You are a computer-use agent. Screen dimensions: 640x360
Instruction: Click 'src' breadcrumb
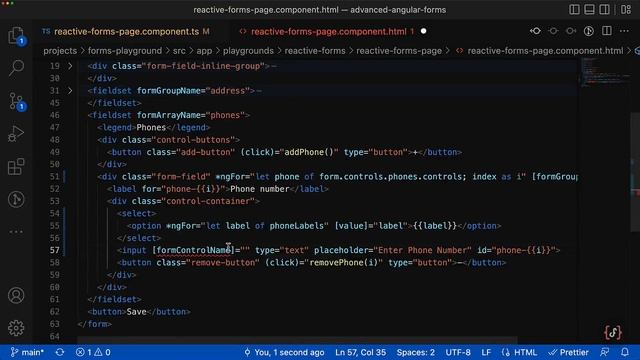tap(179, 51)
